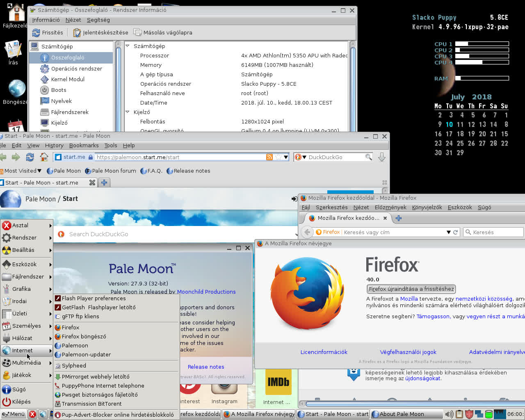This screenshot has height=420, width=525.
Task: Open the Most Visited bookmarks dropdown
Action: 21,171
